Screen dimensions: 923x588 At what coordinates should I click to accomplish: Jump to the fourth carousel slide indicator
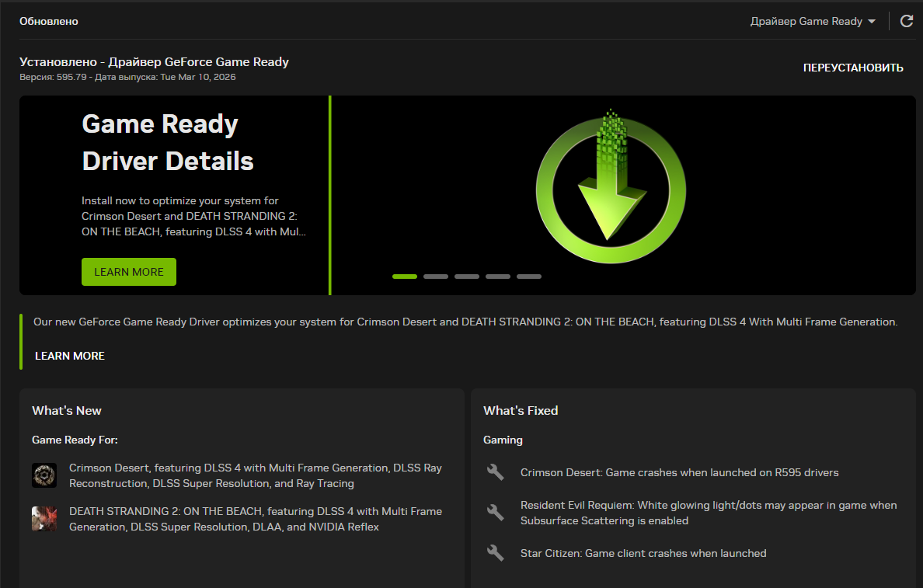[x=498, y=276]
